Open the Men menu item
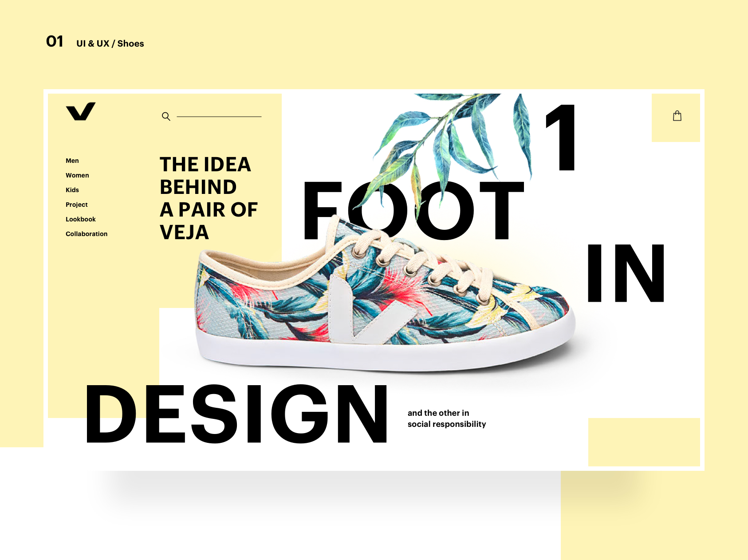This screenshot has height=560, width=748. [72, 161]
